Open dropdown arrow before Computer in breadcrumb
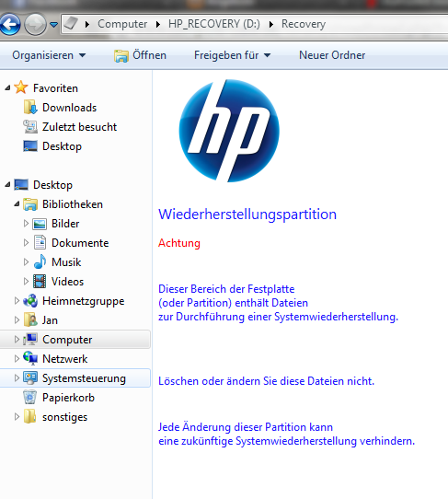Screen dimensions: 448x499 pyautogui.click(x=87, y=24)
